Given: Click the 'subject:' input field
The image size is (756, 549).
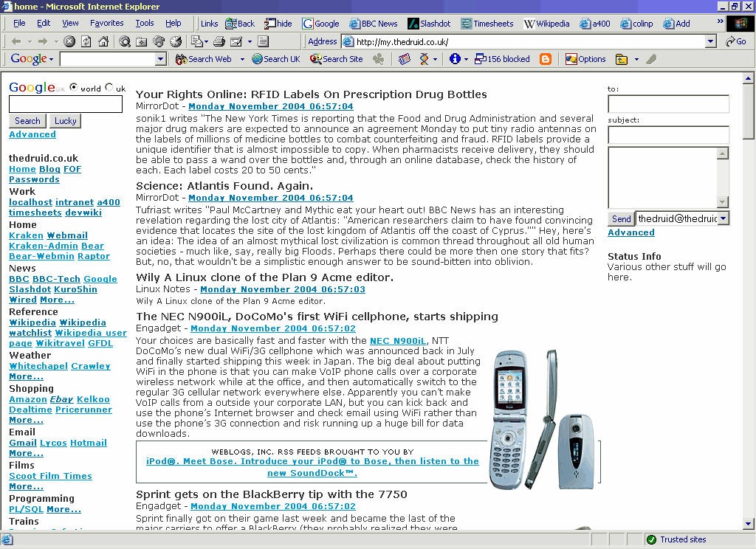Looking at the screenshot, I should coord(668,136).
